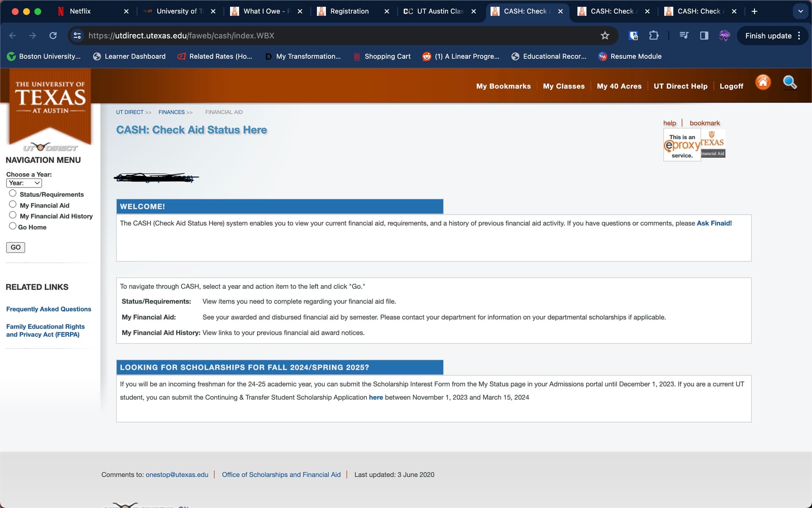
Task: Select the Status/Requirements radio button
Action: [13, 193]
